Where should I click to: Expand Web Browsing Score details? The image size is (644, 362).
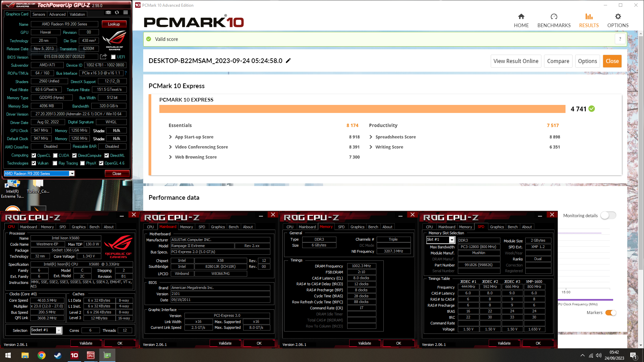pos(170,157)
